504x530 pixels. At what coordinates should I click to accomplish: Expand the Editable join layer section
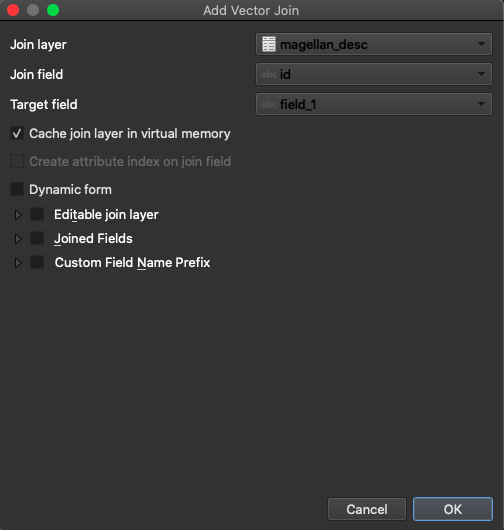pyautogui.click(x=18, y=215)
